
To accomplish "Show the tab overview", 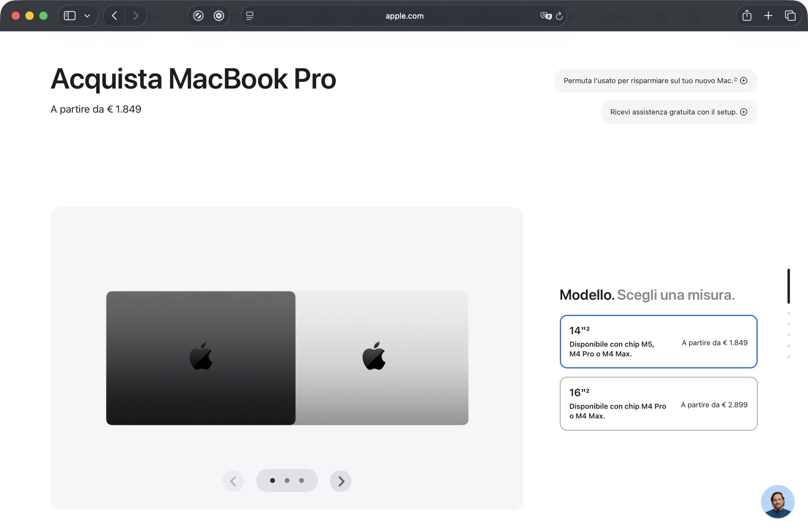I will click(790, 15).
